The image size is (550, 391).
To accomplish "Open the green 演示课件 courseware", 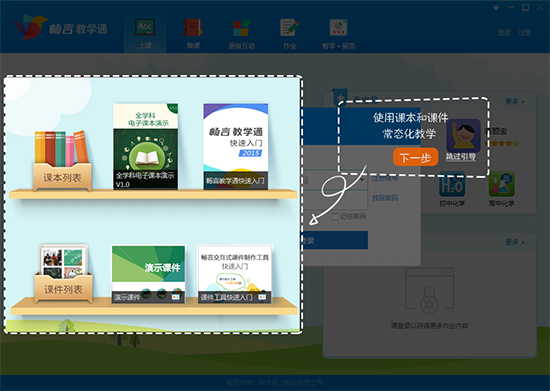I will (148, 274).
